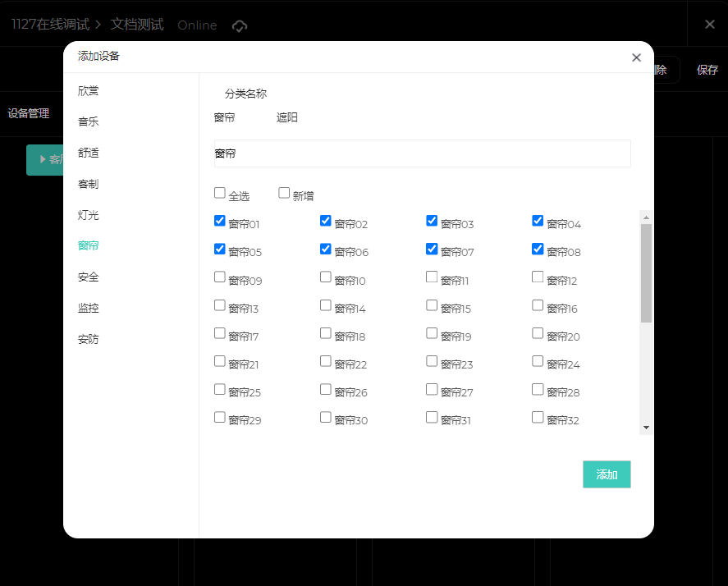Enable the 窗帘12 checkbox

coord(538,277)
